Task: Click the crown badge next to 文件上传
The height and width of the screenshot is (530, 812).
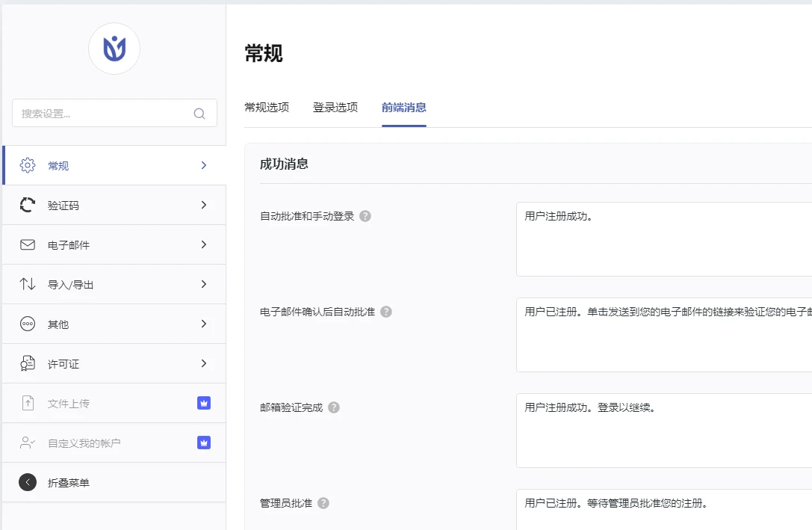Action: point(203,403)
